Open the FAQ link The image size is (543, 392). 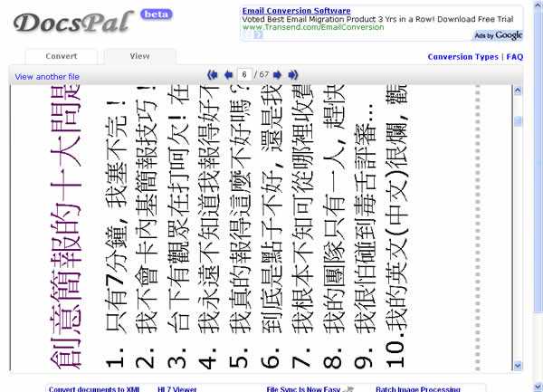click(x=515, y=57)
